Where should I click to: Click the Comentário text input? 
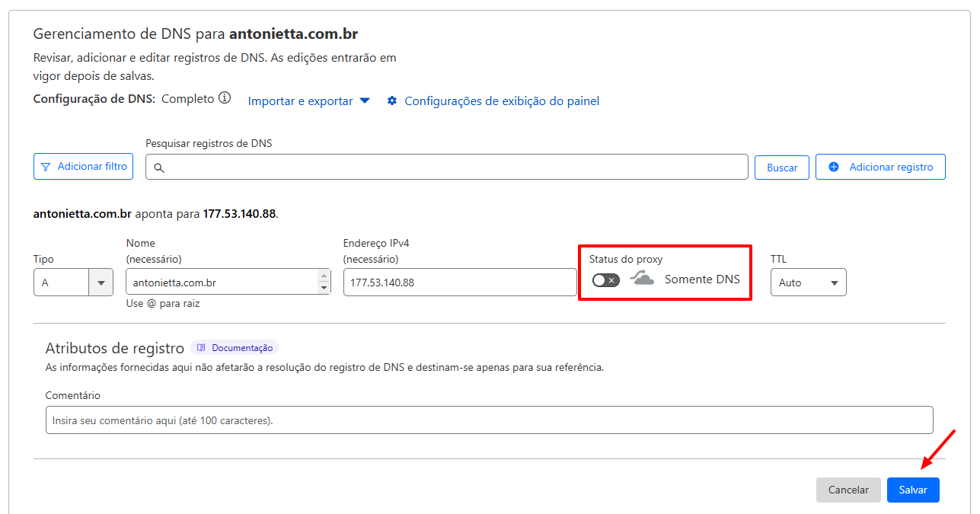point(489,420)
